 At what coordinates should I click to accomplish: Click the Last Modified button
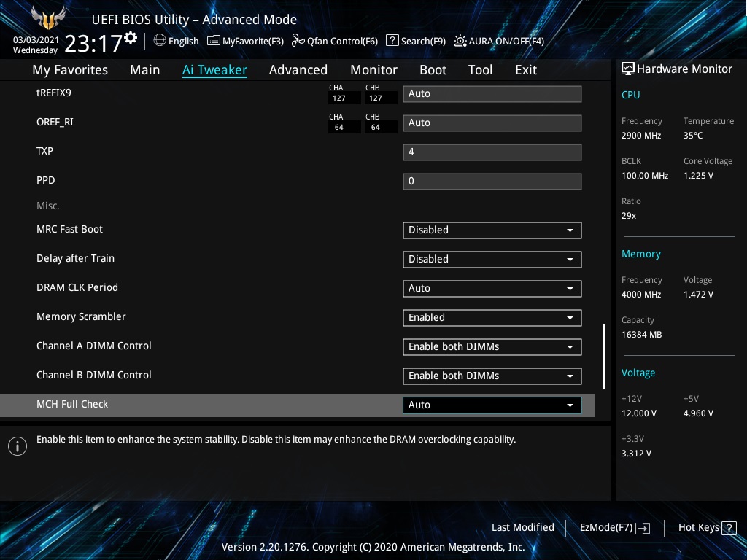(522, 528)
